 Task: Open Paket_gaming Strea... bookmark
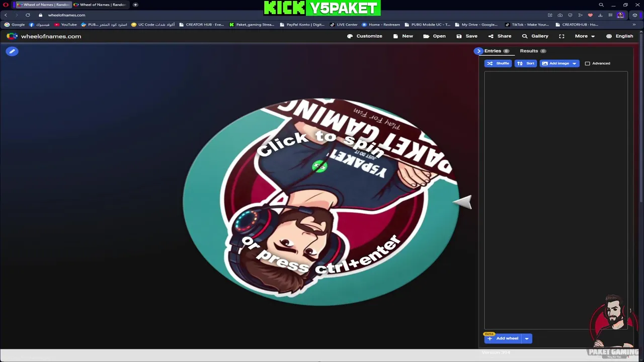click(252, 25)
